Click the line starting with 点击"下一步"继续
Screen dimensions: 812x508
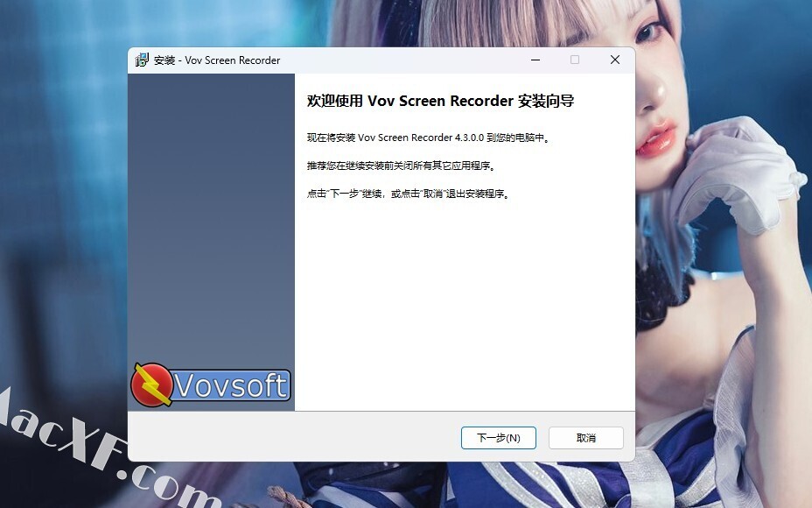tap(409, 194)
